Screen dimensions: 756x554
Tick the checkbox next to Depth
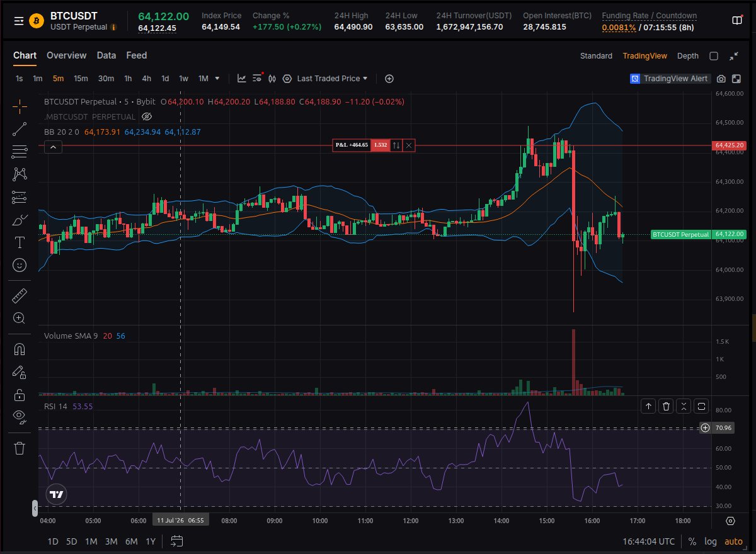point(714,56)
